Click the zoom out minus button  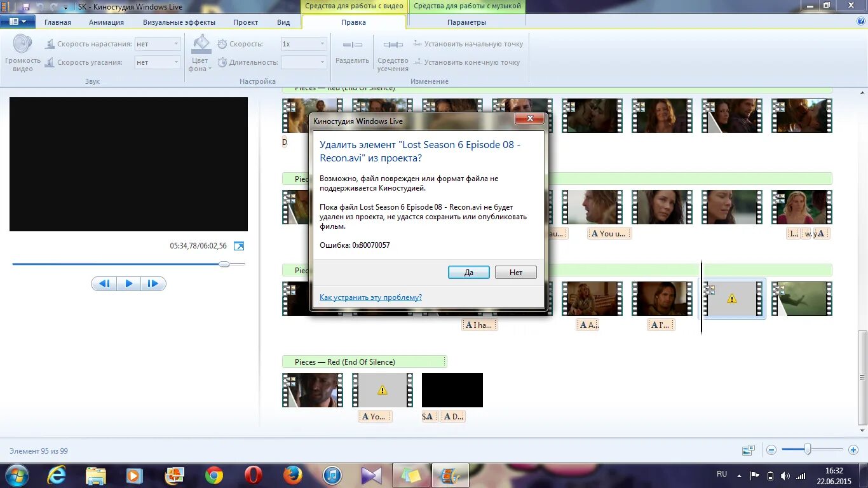click(771, 450)
